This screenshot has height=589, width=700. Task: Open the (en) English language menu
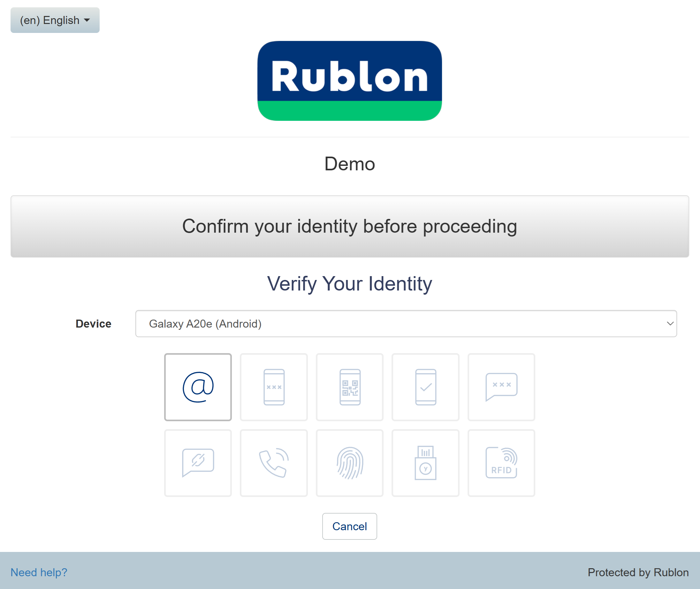pos(55,20)
